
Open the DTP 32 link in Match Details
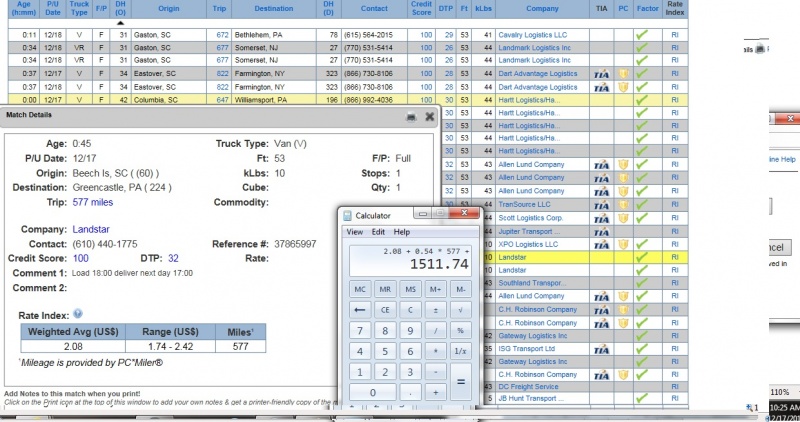coord(173,258)
